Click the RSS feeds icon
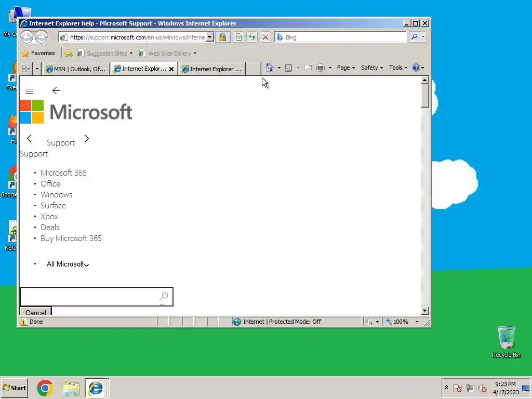 tap(288, 68)
